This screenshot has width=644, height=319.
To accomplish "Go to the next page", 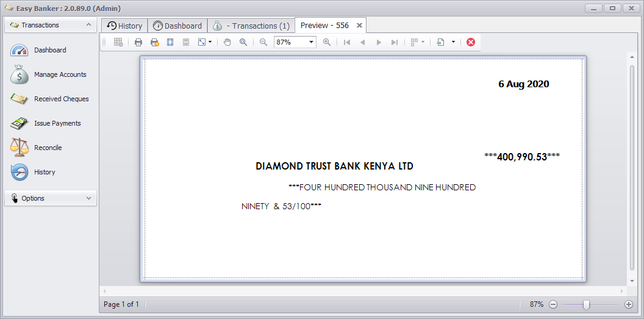I will point(379,42).
